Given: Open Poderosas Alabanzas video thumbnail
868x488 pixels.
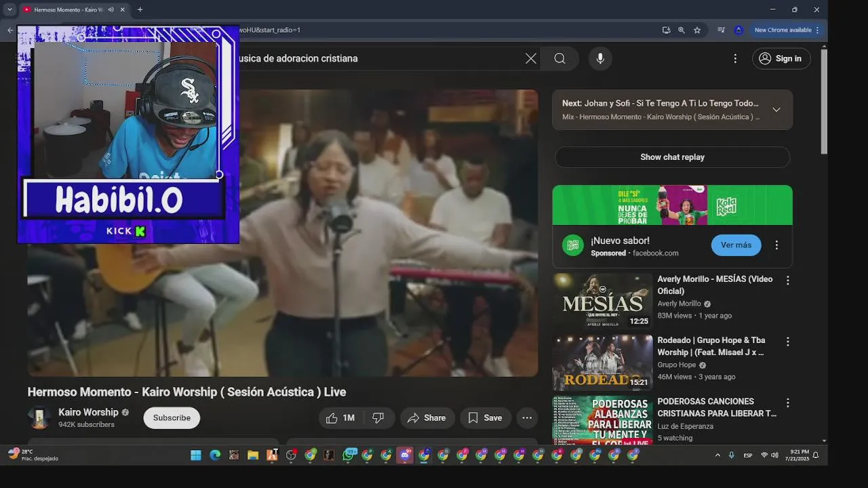Looking at the screenshot, I should pyautogui.click(x=602, y=420).
